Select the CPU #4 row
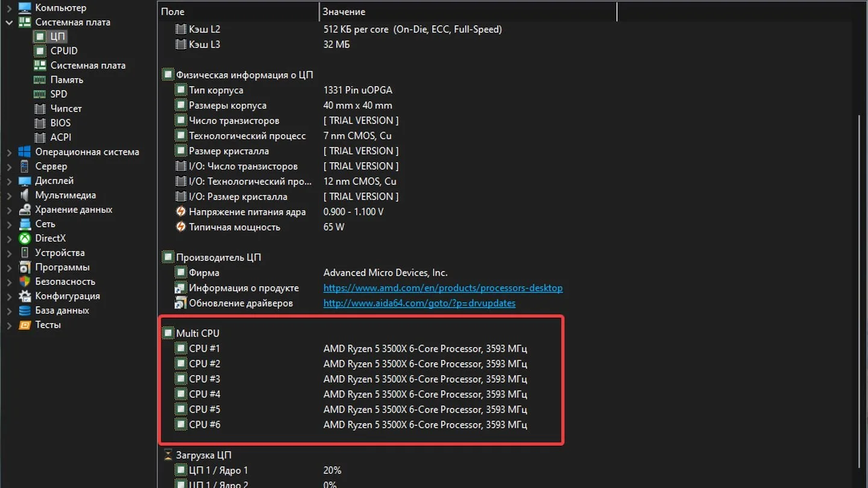 click(351, 394)
